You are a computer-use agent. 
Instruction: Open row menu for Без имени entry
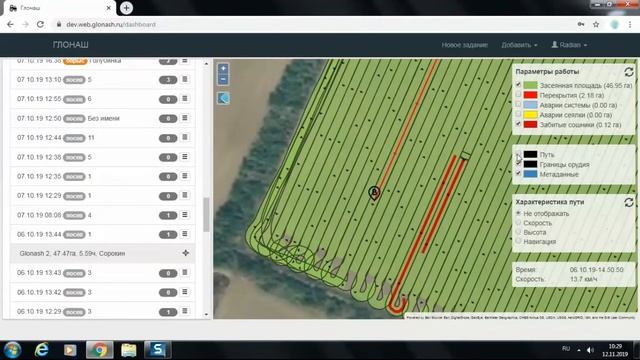185,118
